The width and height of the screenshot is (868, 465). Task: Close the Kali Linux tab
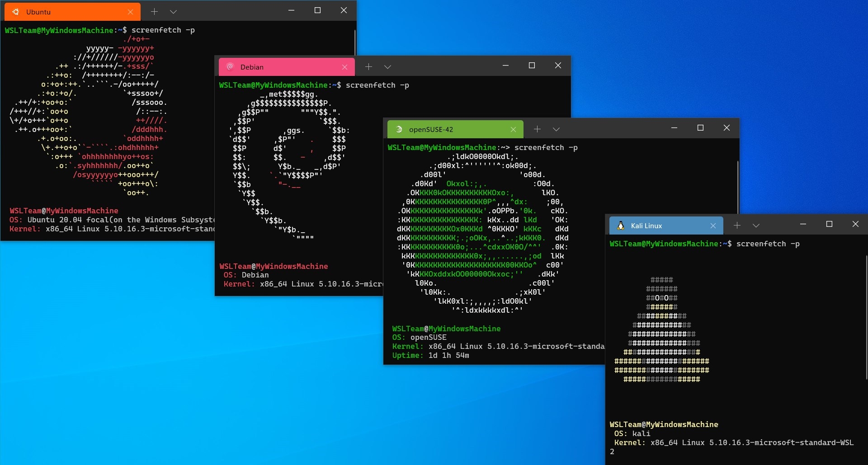click(x=713, y=225)
